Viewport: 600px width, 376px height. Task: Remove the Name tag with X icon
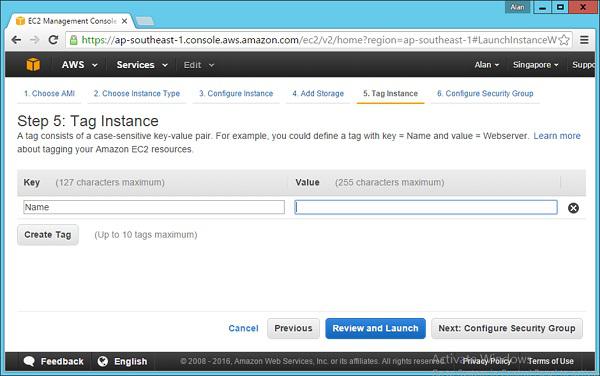[x=573, y=208]
